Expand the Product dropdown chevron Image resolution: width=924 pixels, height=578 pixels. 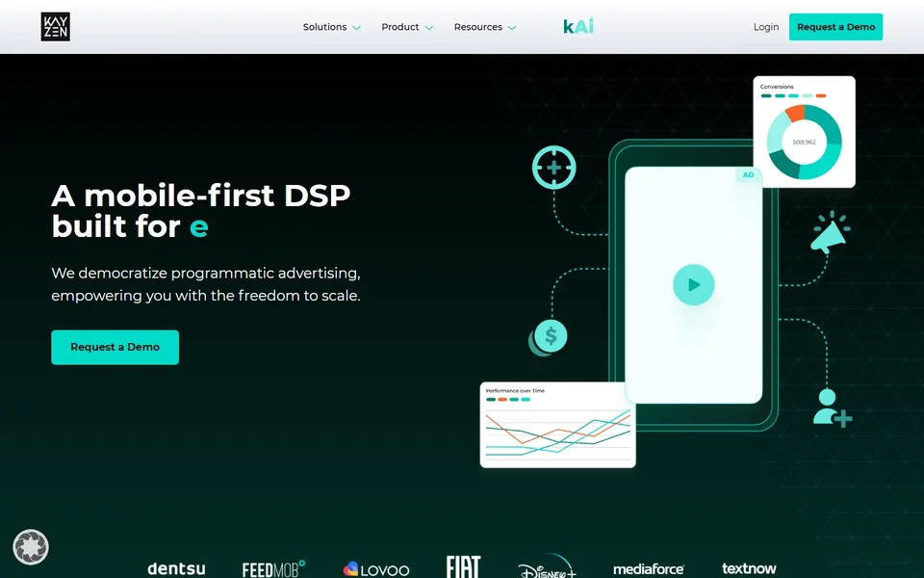tap(429, 28)
